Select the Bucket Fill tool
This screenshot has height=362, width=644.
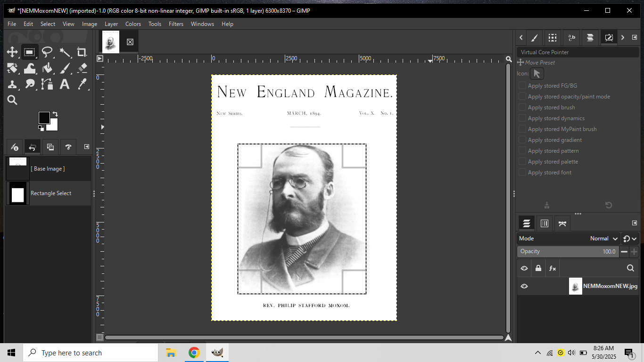[47, 68]
